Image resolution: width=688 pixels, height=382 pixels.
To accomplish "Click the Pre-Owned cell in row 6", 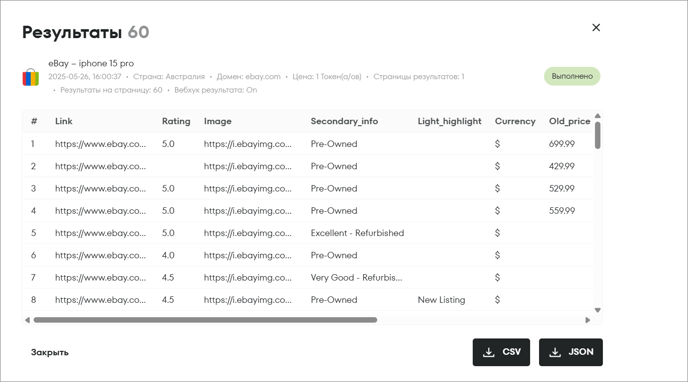I will (334, 255).
